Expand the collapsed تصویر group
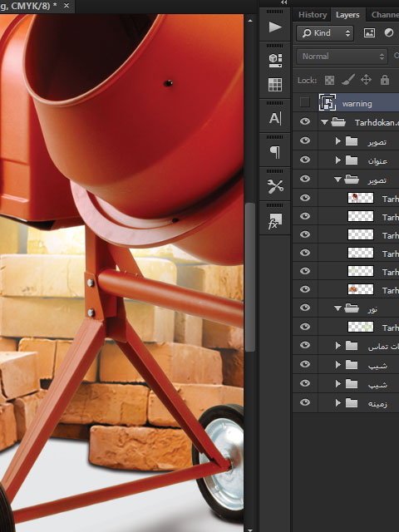399x532 pixels. coord(338,140)
